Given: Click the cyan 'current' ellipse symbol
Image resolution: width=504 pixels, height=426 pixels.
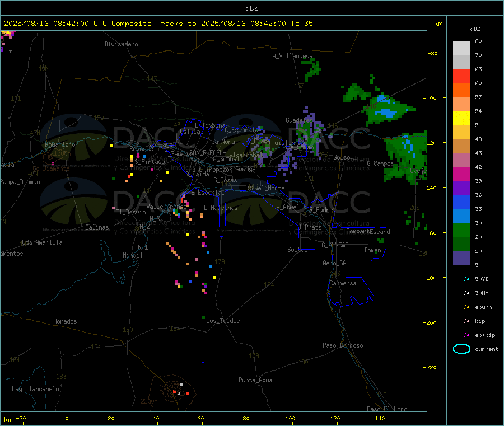Looking at the screenshot, I should (461, 349).
